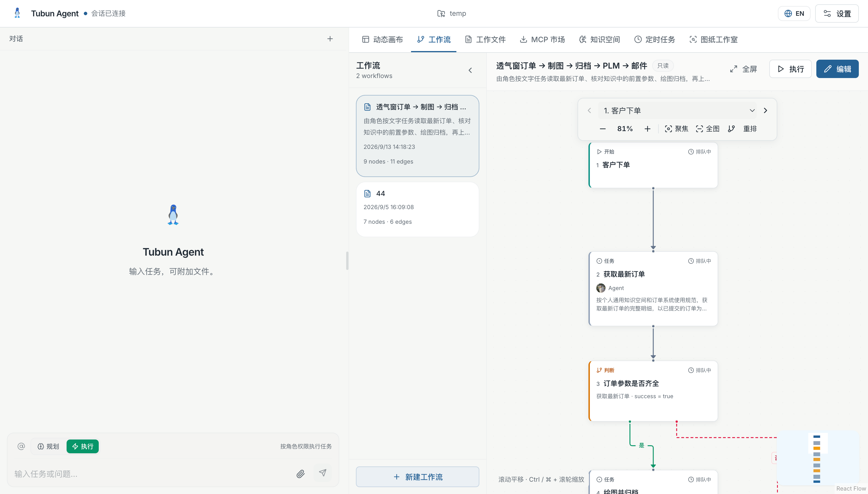Open 设置 settings
Screen dimensions: 868x494
tap(837, 13)
